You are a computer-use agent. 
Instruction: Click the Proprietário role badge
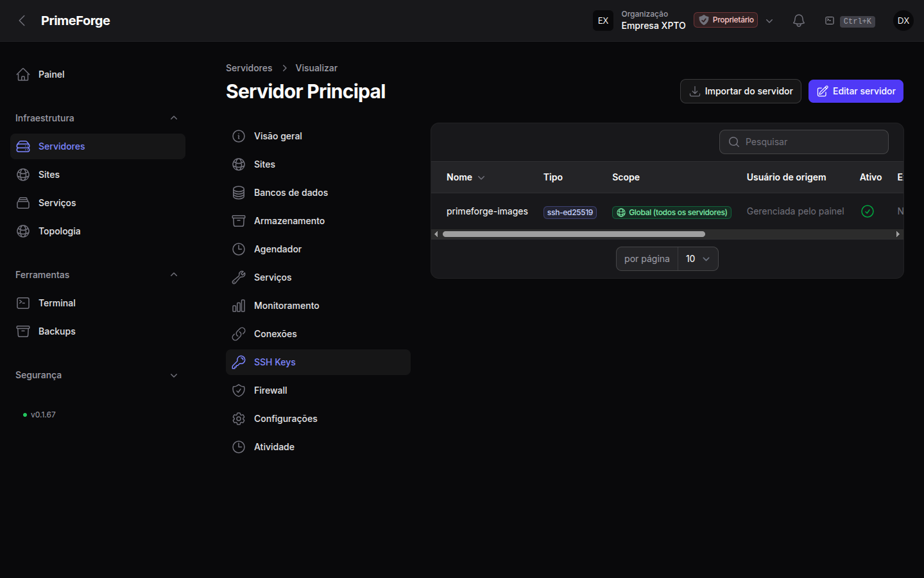726,20
